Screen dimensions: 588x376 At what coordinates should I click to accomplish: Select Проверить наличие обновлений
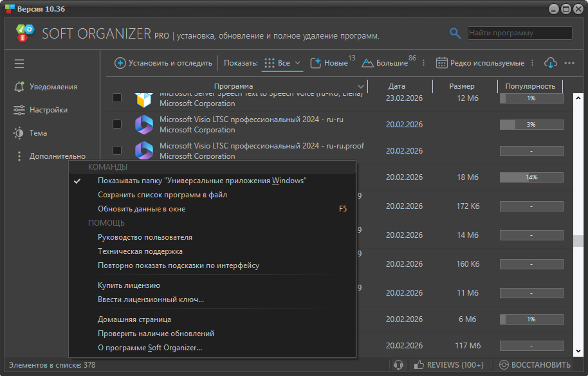pos(212,334)
